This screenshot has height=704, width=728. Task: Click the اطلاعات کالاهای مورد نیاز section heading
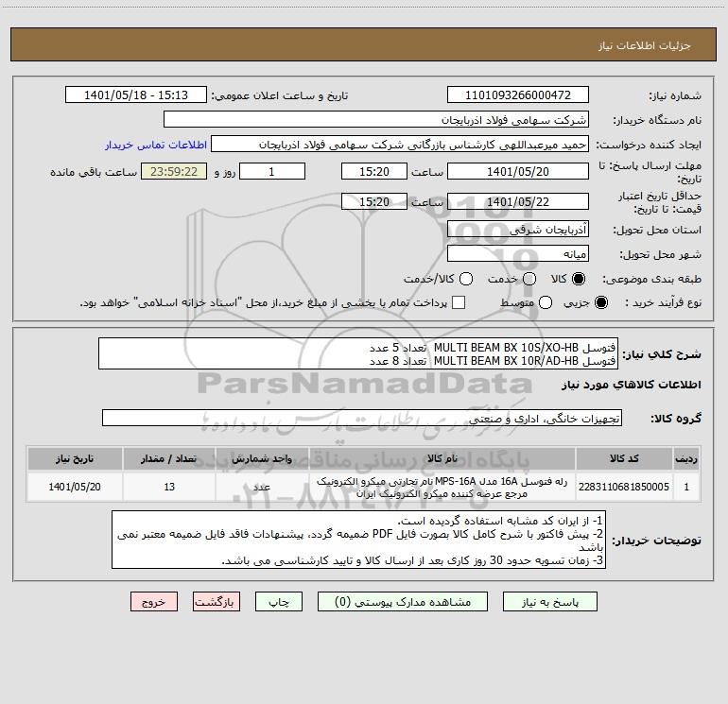631,385
